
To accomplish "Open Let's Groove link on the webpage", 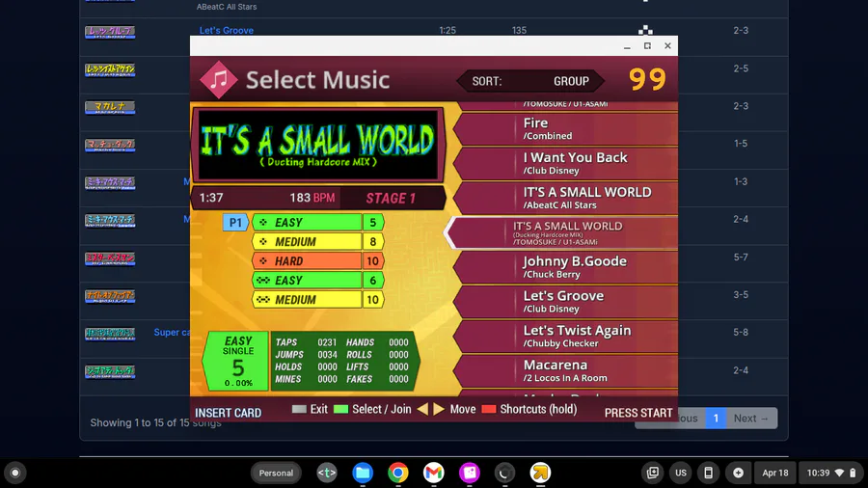I will pyautogui.click(x=227, y=31).
